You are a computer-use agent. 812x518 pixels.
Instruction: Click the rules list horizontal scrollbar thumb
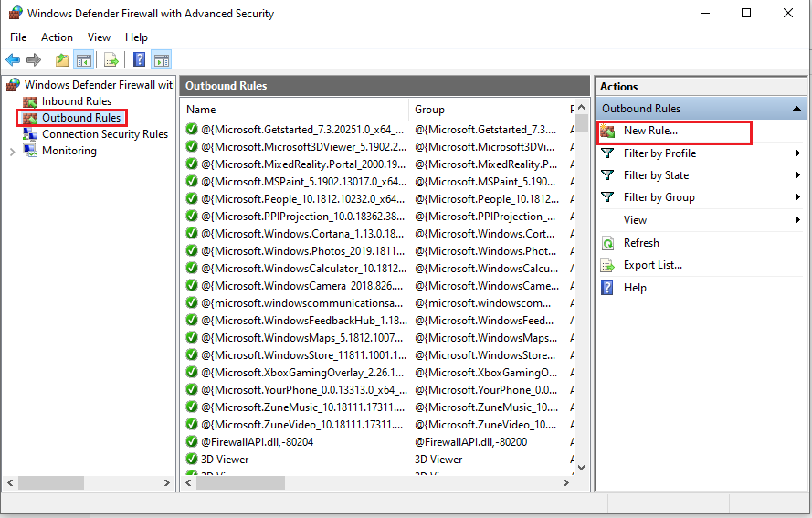coord(241,482)
